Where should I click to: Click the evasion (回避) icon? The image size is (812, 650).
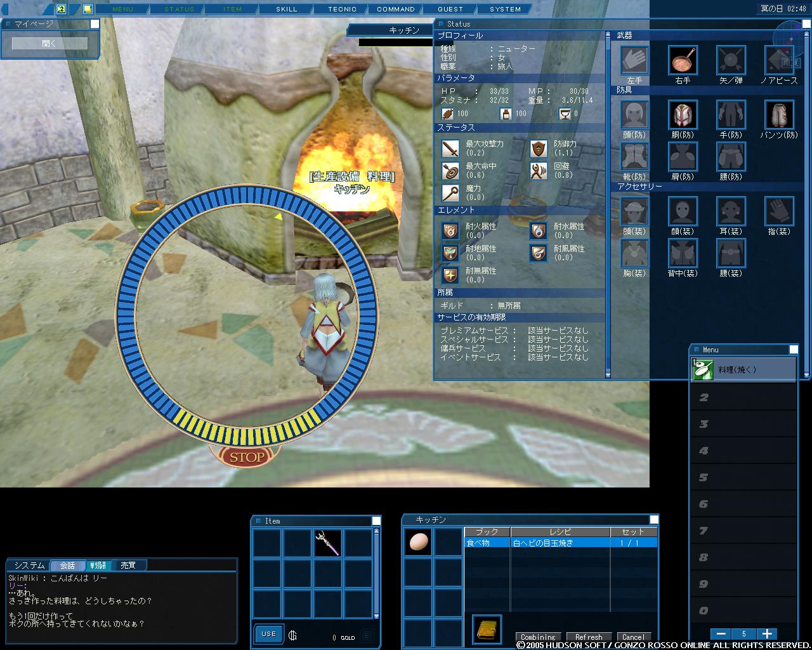tap(539, 171)
